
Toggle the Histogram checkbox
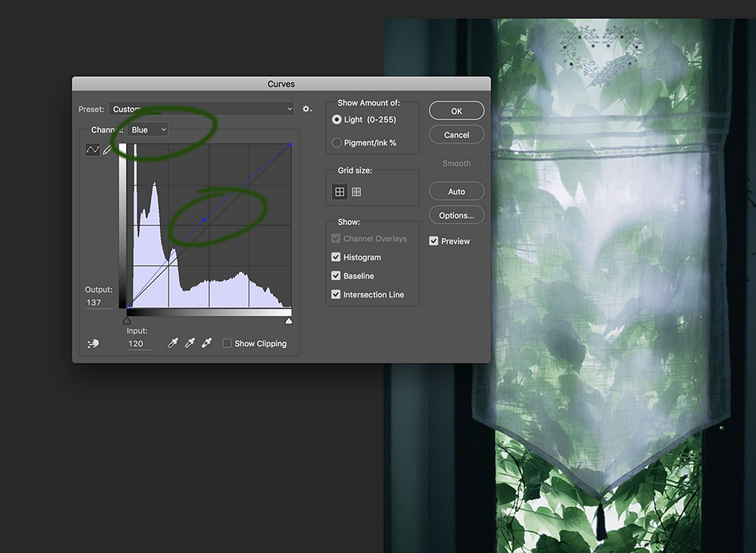coord(336,257)
